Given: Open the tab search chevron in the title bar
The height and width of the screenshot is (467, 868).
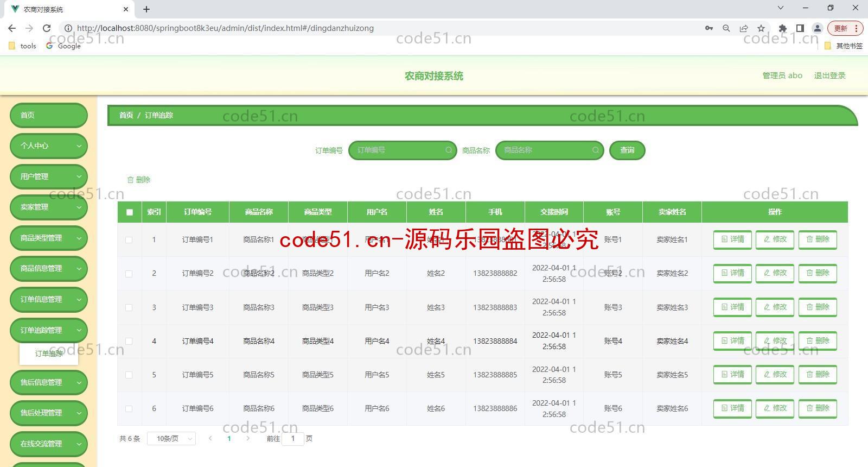Looking at the screenshot, I should pos(781,8).
